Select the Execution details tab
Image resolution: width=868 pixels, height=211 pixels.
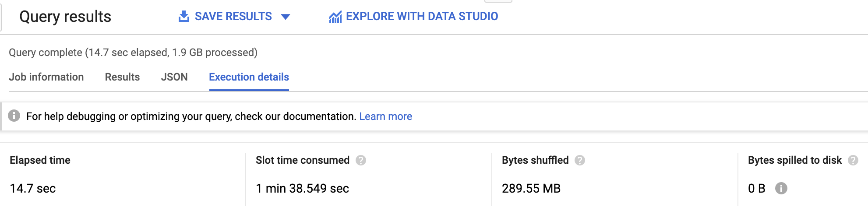[x=249, y=77]
